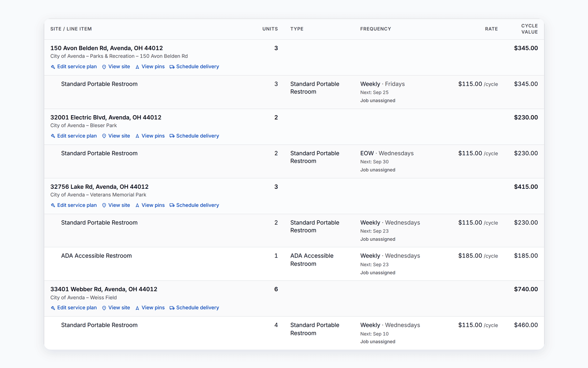The height and width of the screenshot is (368, 588).
Task: Click wrench icon for 32756 Lake Rd
Action: (53, 205)
